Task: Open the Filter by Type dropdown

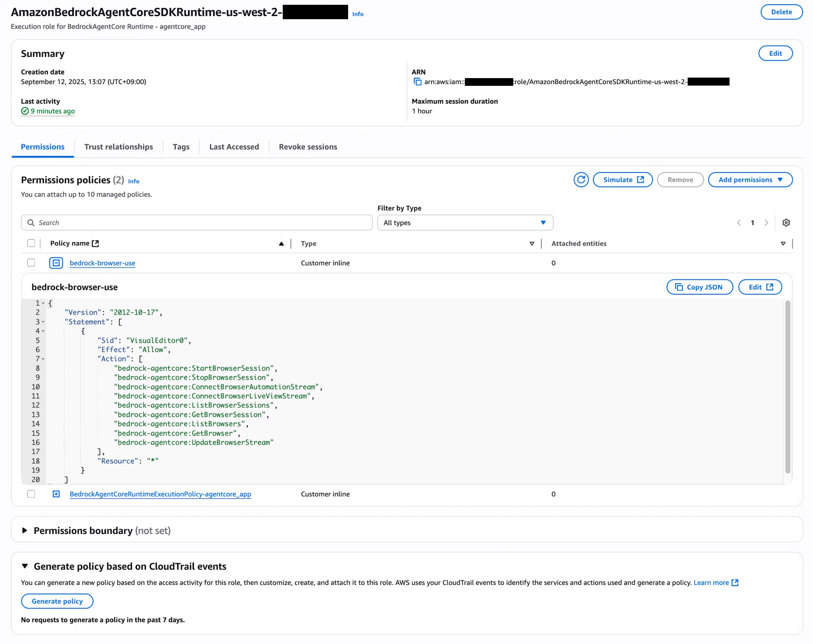Action: (x=465, y=223)
